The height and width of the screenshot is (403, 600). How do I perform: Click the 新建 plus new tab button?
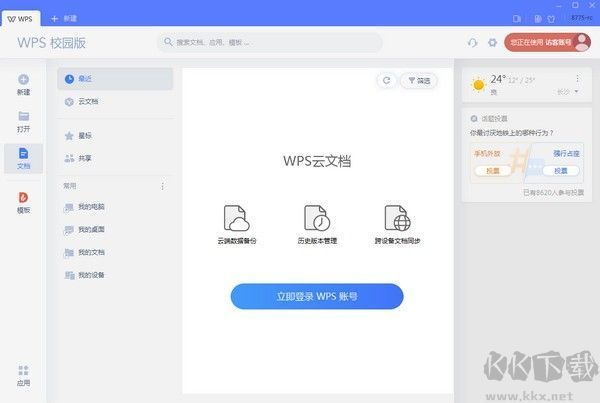pyautogui.click(x=64, y=18)
